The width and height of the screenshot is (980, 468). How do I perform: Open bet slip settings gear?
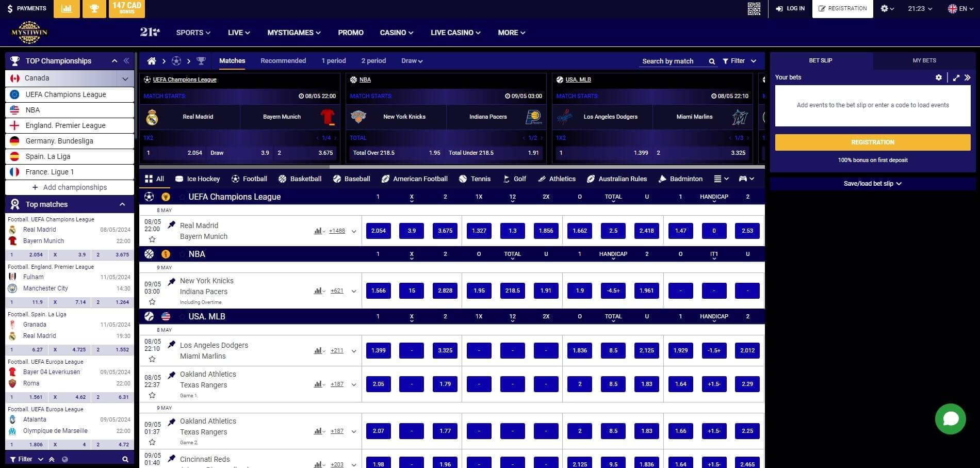tap(939, 77)
